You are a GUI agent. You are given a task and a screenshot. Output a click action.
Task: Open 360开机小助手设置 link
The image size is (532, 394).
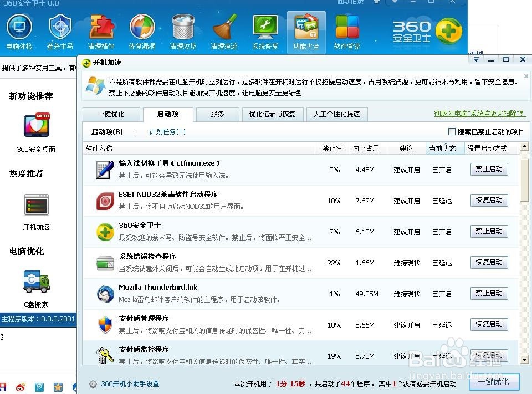point(130,384)
